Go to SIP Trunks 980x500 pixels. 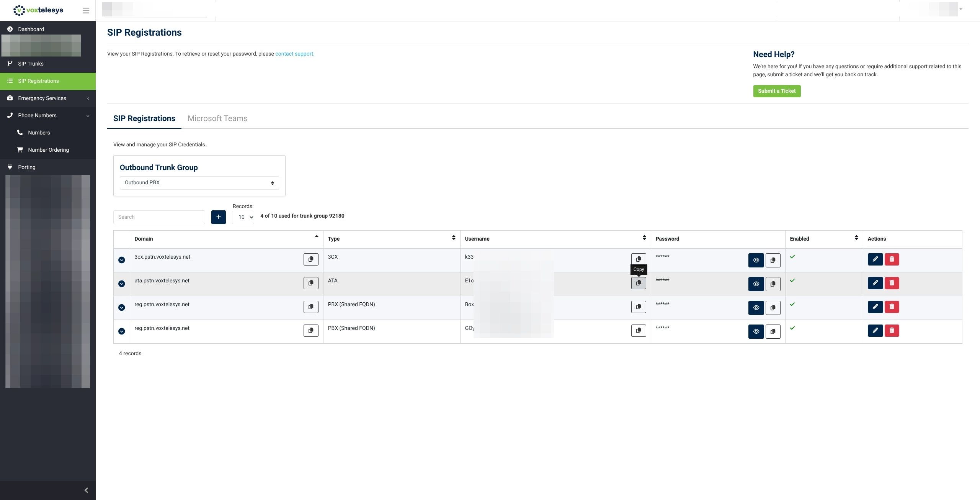(x=48, y=64)
